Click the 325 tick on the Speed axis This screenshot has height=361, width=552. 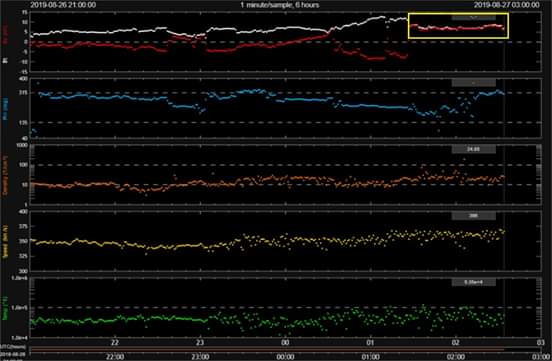pos(24,256)
